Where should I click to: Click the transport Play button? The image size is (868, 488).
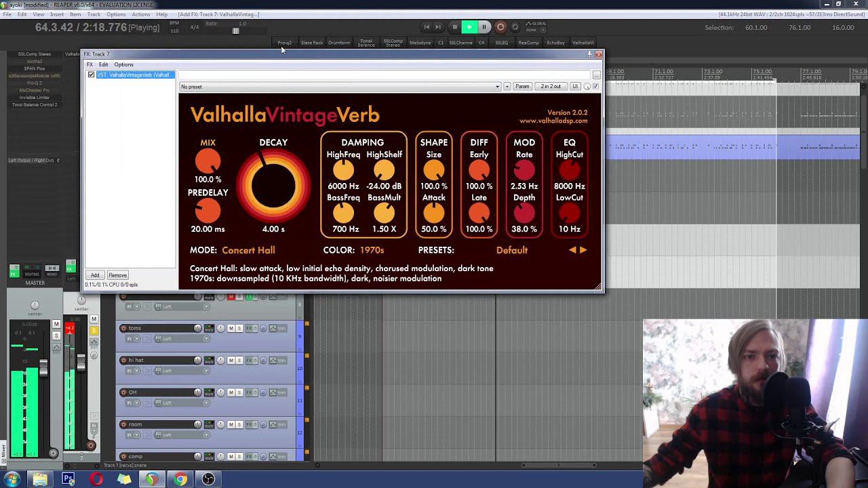pyautogui.click(x=469, y=27)
